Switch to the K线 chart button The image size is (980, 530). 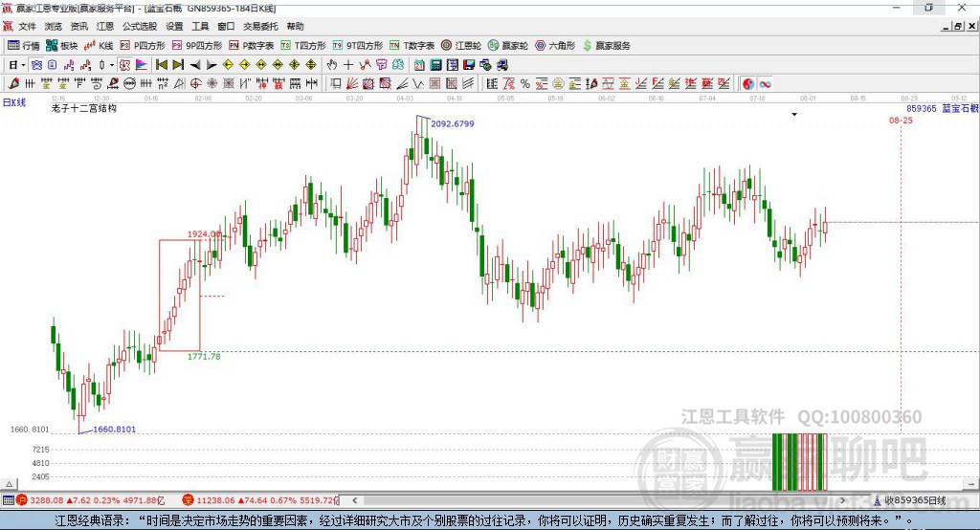(99, 46)
